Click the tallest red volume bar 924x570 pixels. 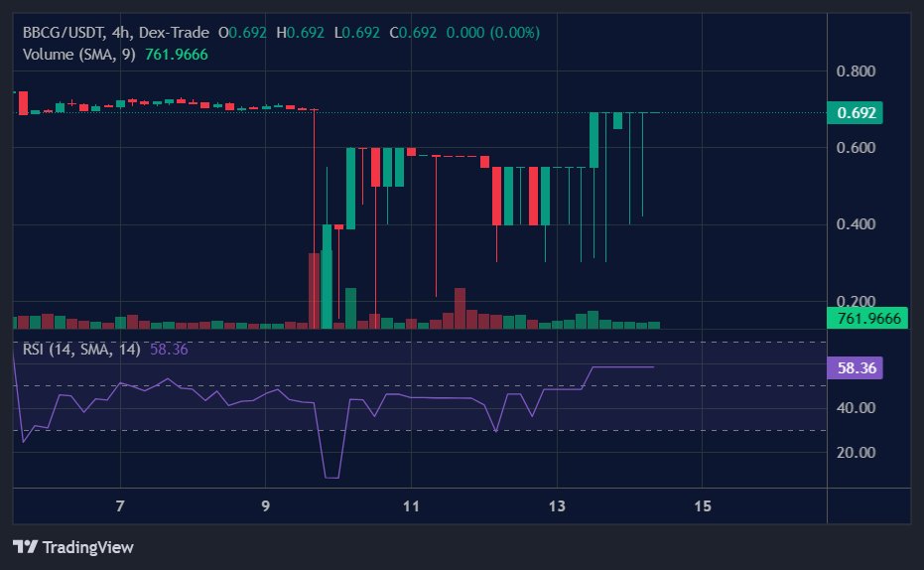tap(314, 291)
